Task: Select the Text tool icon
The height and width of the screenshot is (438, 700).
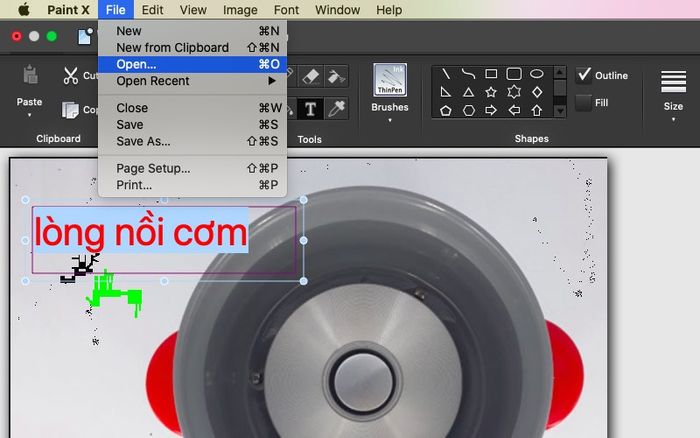Action: [x=310, y=108]
